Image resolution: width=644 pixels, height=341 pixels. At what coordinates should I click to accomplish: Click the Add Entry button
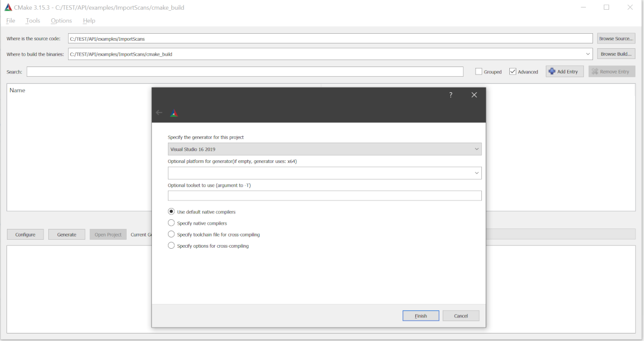(565, 71)
